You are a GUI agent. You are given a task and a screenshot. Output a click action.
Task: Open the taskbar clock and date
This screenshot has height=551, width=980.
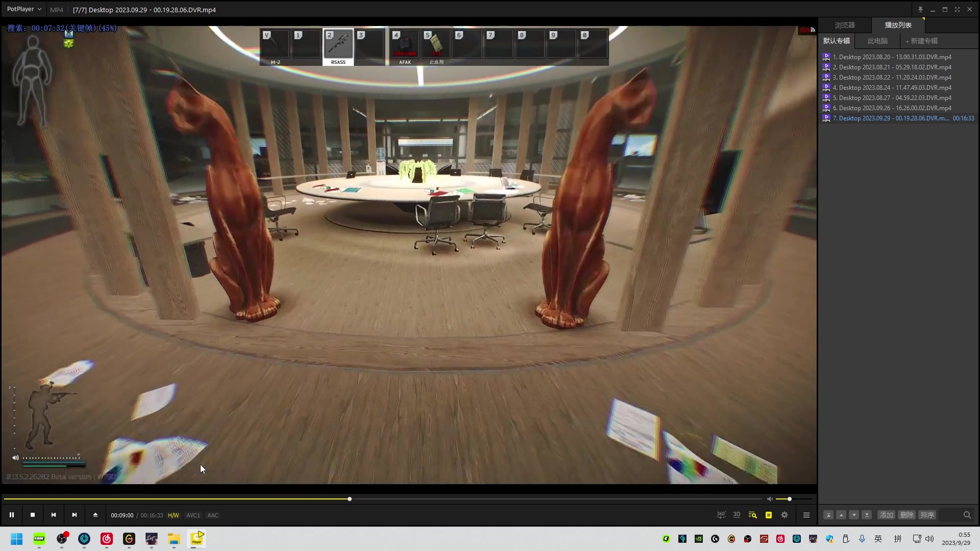tap(956, 539)
